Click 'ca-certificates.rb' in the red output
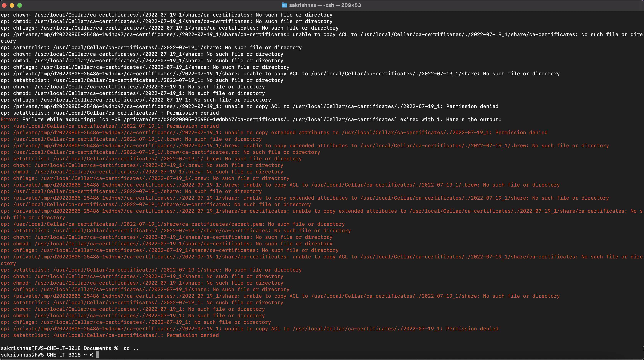This screenshot has width=644, height=360. point(209,152)
